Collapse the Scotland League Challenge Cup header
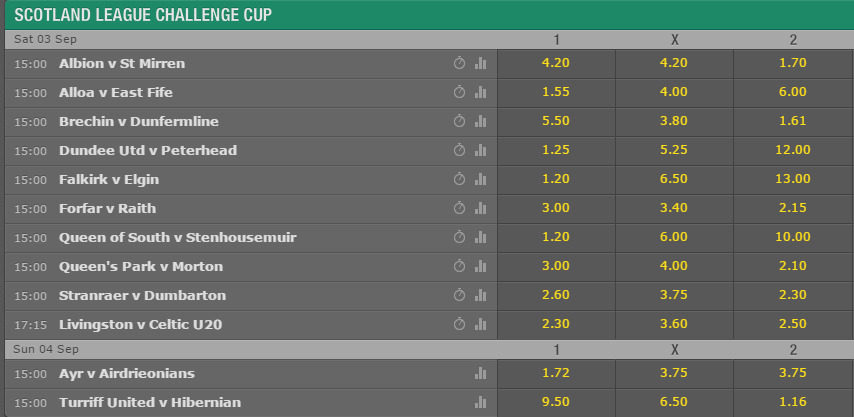Viewport: 854px width, 417px height. click(x=429, y=15)
